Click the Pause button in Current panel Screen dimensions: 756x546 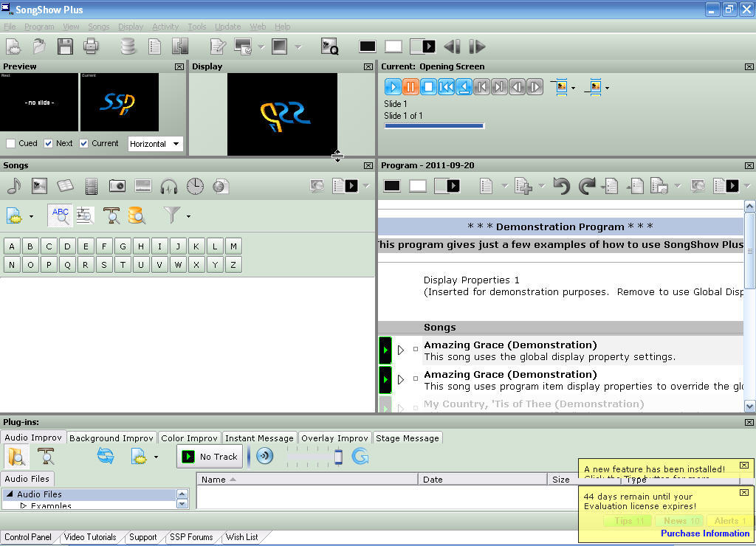pyautogui.click(x=410, y=87)
